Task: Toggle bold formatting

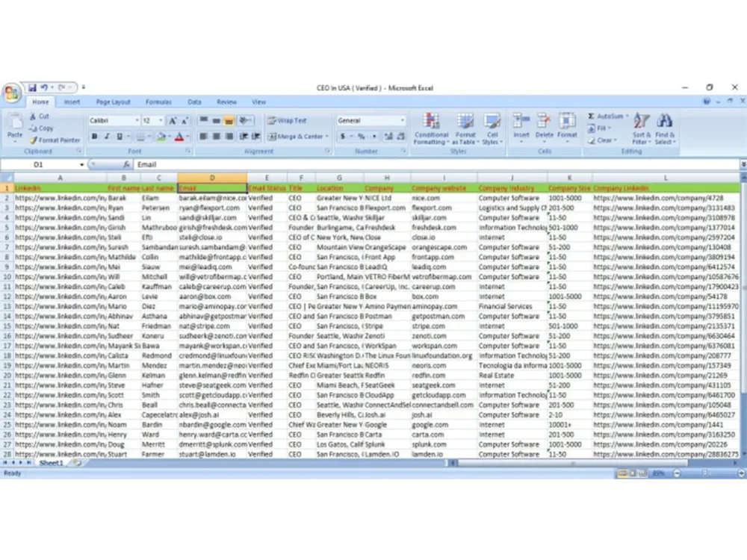Action: point(94,137)
